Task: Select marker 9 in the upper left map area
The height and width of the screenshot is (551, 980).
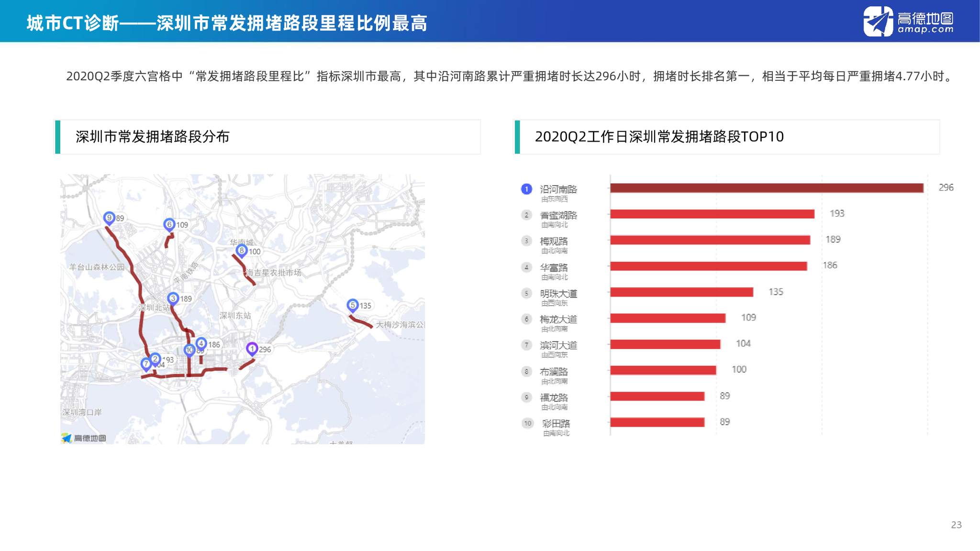Action: 109,217
